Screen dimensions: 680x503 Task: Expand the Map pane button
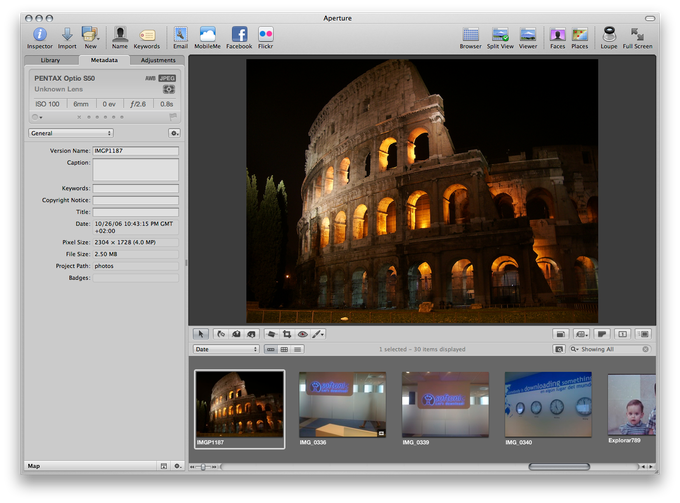pyautogui.click(x=163, y=466)
